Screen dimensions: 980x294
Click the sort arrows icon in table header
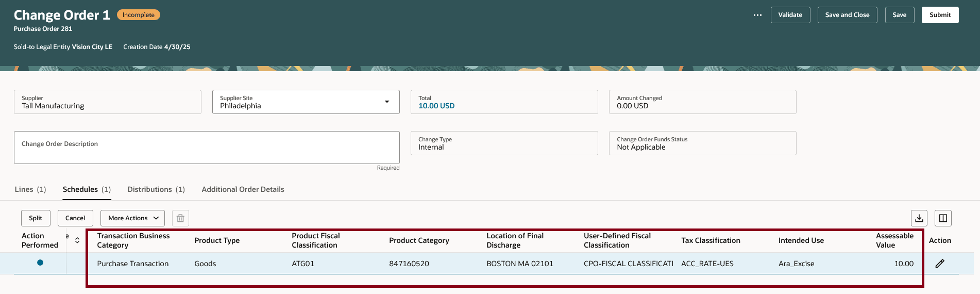coord(77,240)
